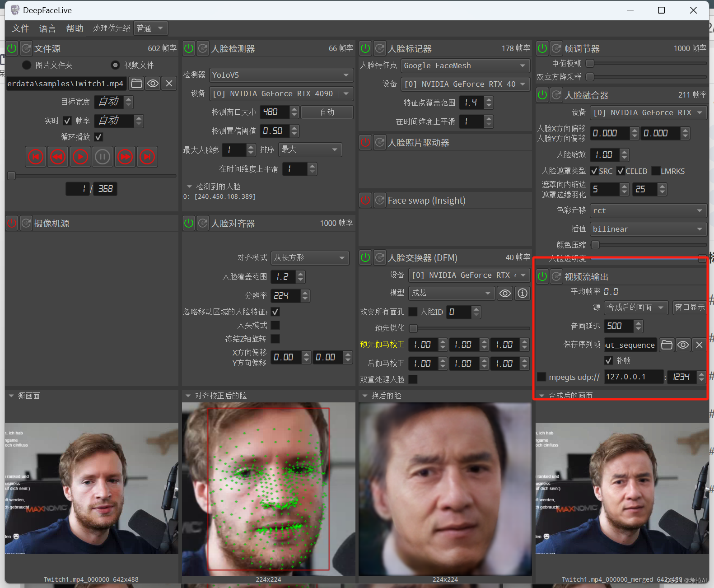Image resolution: width=714 pixels, height=588 pixels.
Task: Pause video playback
Action: tap(102, 157)
